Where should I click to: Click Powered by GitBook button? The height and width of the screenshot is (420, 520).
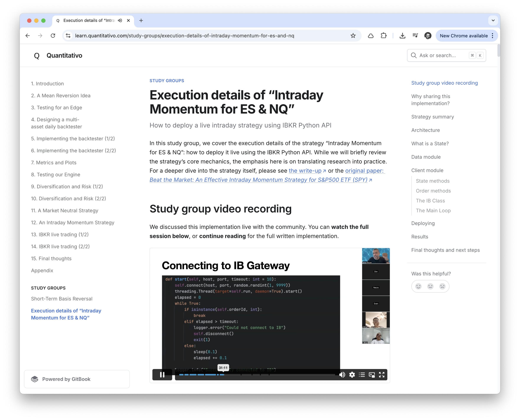coord(77,379)
